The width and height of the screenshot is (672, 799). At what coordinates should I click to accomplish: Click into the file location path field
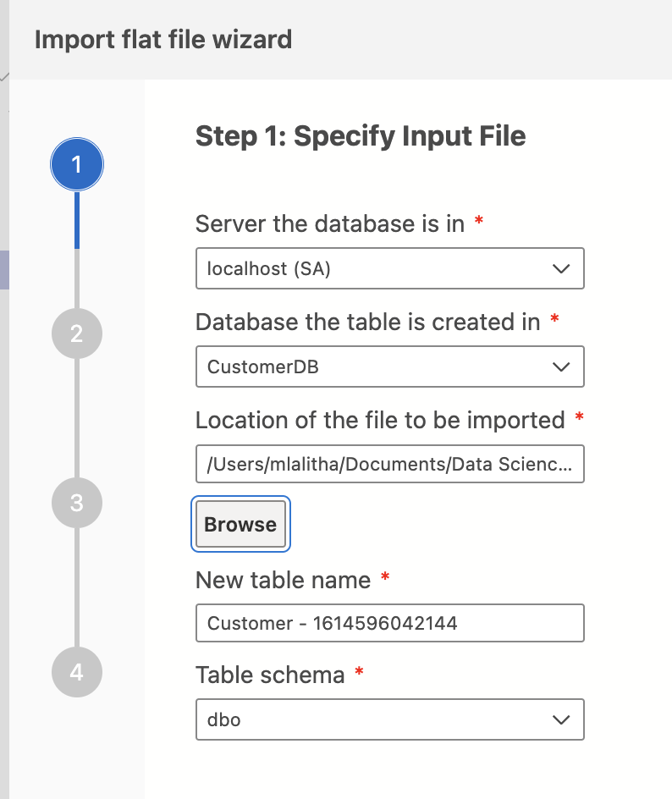(389, 464)
